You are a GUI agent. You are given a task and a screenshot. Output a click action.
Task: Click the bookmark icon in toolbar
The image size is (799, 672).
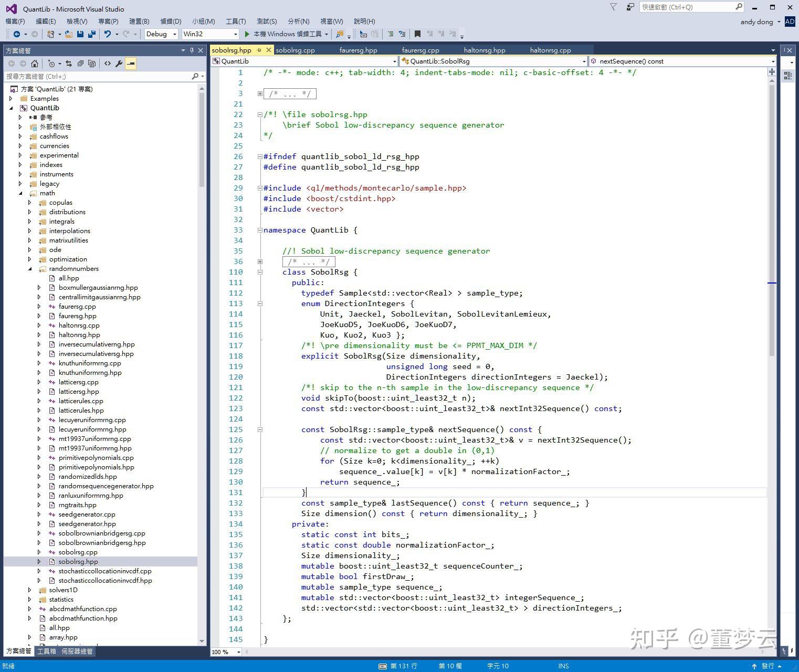(x=417, y=34)
